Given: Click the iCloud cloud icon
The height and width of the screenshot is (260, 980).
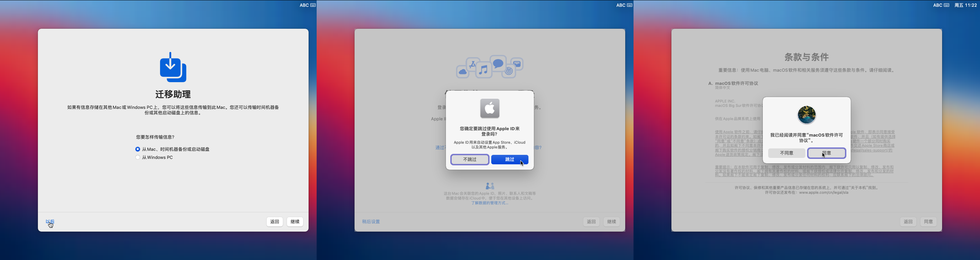Looking at the screenshot, I should 463,71.
